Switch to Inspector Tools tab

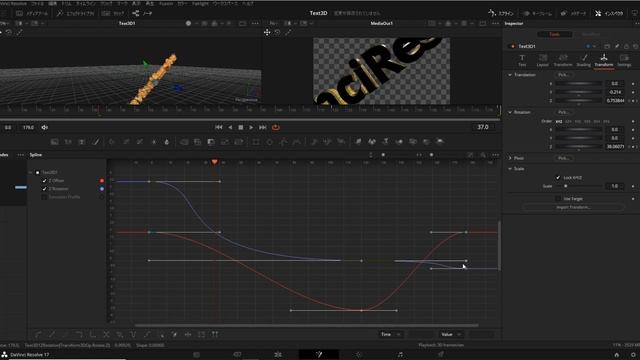click(x=554, y=34)
